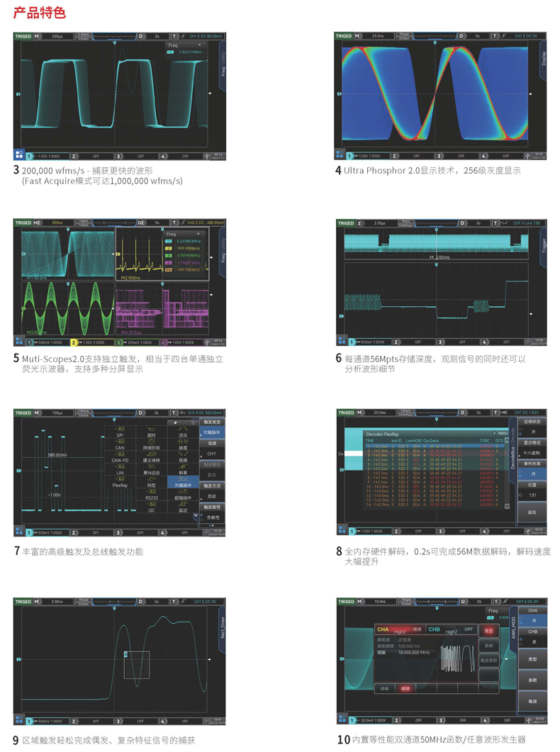Select the 视频 video trigger in figure 7
The height and width of the screenshot is (752, 560).
coord(183,456)
